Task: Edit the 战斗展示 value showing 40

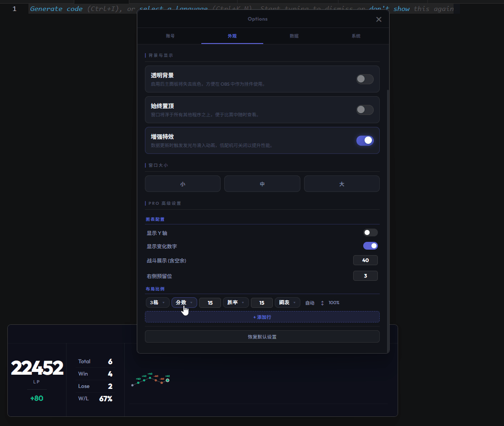Action: tap(366, 260)
